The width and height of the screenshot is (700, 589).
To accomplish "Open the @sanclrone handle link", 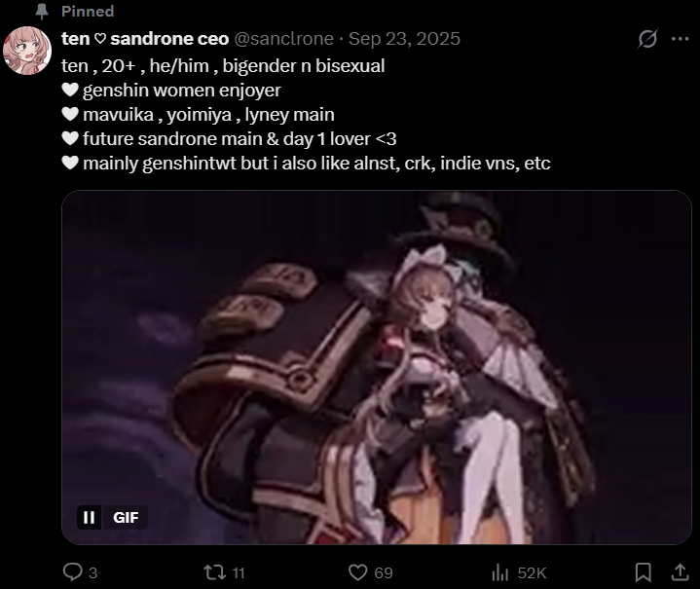I will tap(284, 39).
